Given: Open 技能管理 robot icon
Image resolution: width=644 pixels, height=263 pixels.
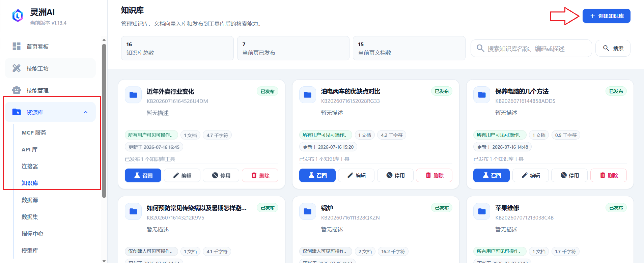Looking at the screenshot, I should pos(17,90).
